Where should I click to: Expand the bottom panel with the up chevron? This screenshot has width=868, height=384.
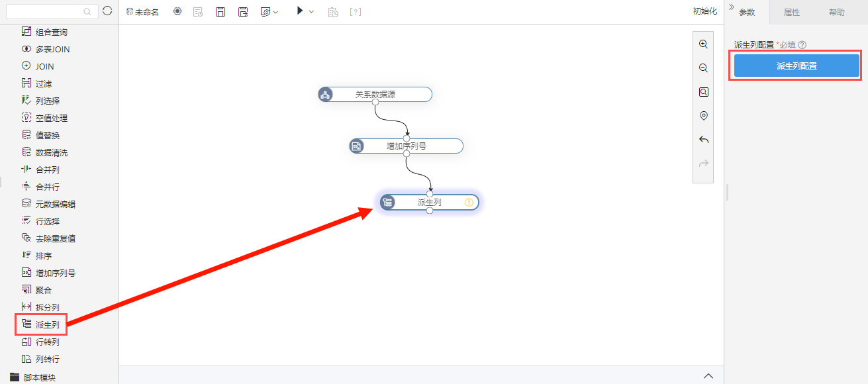point(708,375)
